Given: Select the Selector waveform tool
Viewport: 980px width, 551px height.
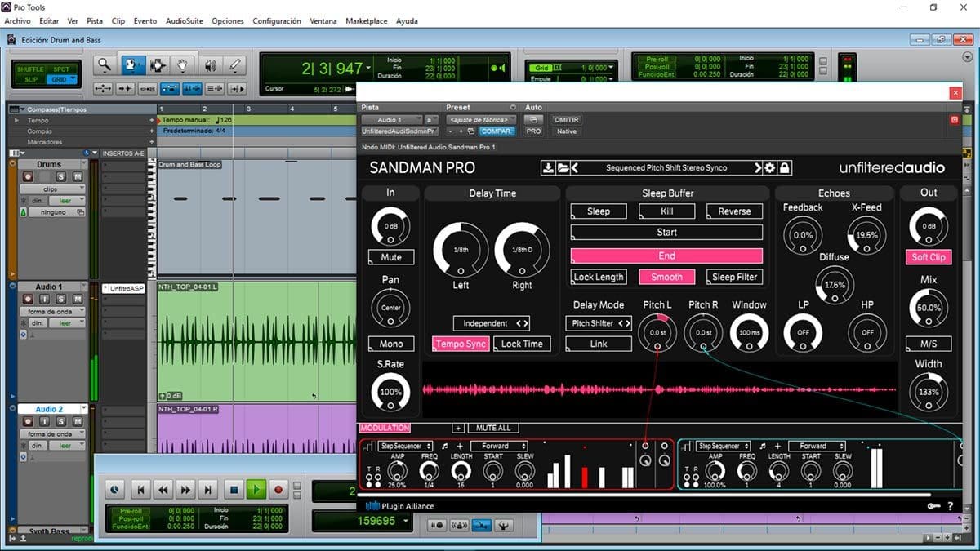Looking at the screenshot, I should tap(158, 66).
